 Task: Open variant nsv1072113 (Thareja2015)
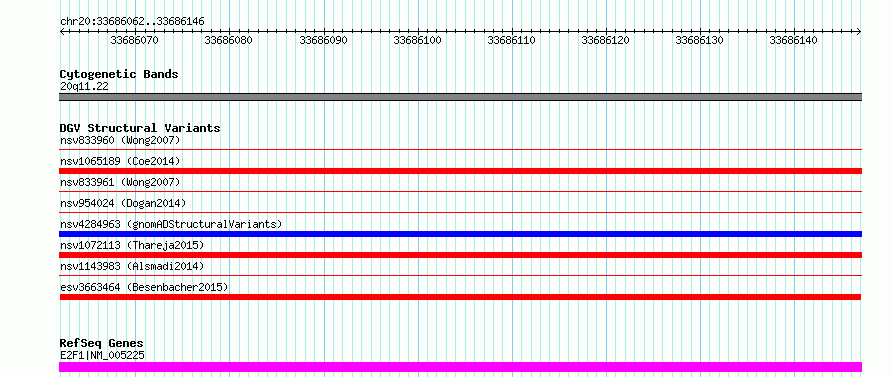[132, 245]
